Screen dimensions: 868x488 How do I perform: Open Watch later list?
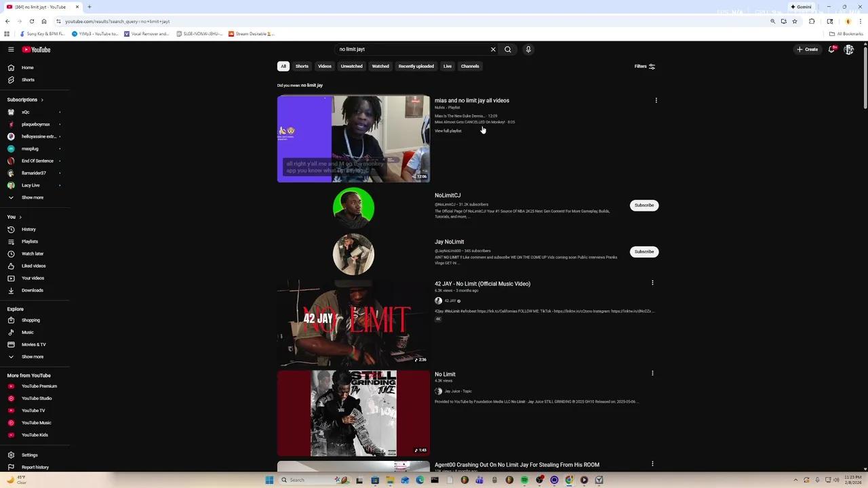point(33,253)
